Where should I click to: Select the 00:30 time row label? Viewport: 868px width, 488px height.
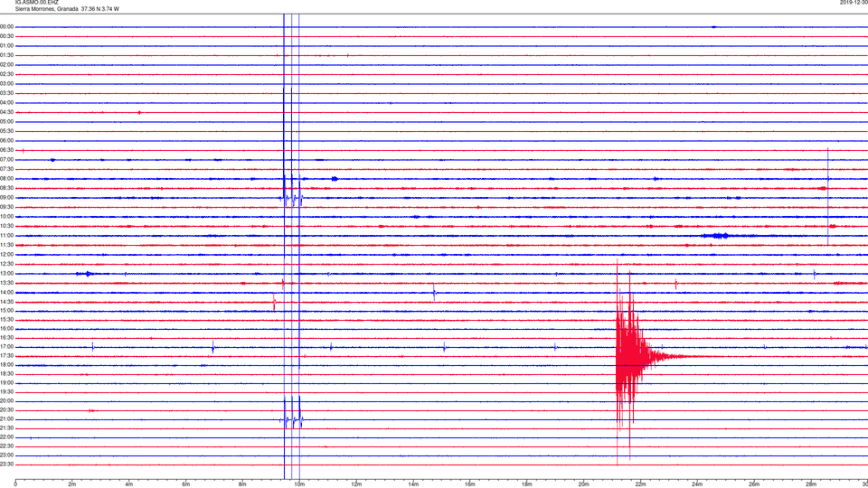pos(6,36)
